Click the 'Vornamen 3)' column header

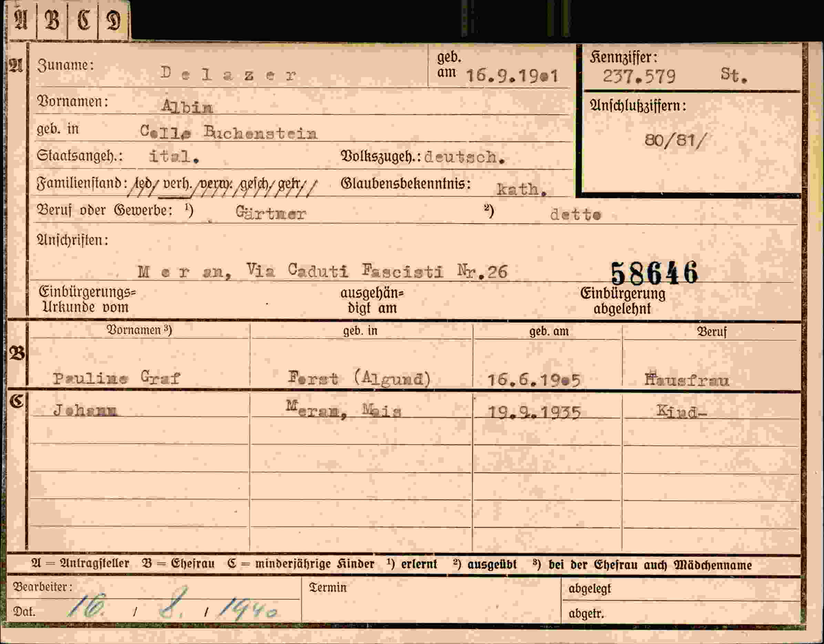point(139,330)
